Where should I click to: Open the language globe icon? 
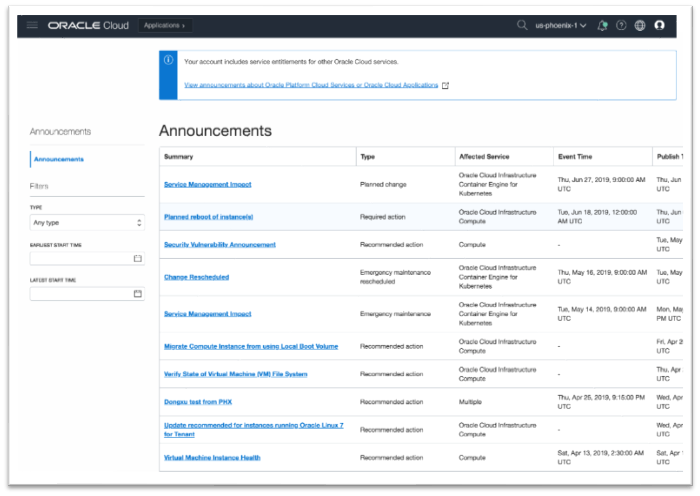tap(640, 25)
